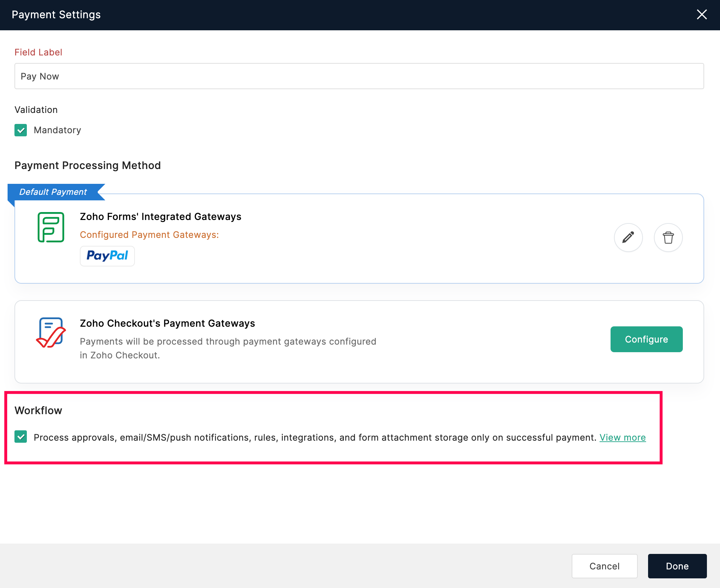Click the Zoho Checkout logo icon
720x588 pixels.
(x=51, y=333)
